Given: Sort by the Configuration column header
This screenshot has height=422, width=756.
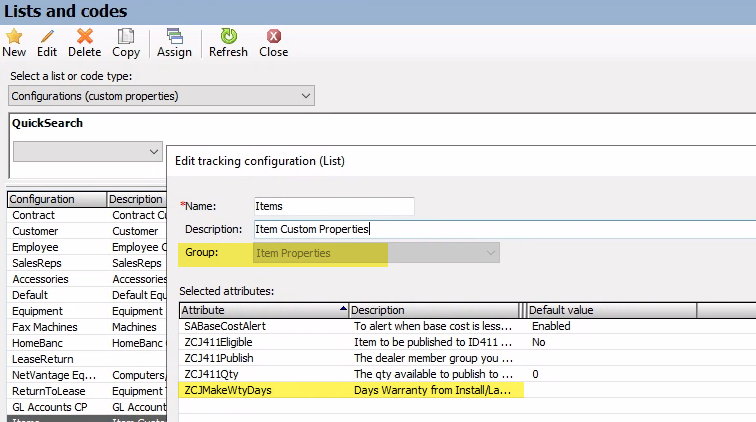Looking at the screenshot, I should point(57,199).
